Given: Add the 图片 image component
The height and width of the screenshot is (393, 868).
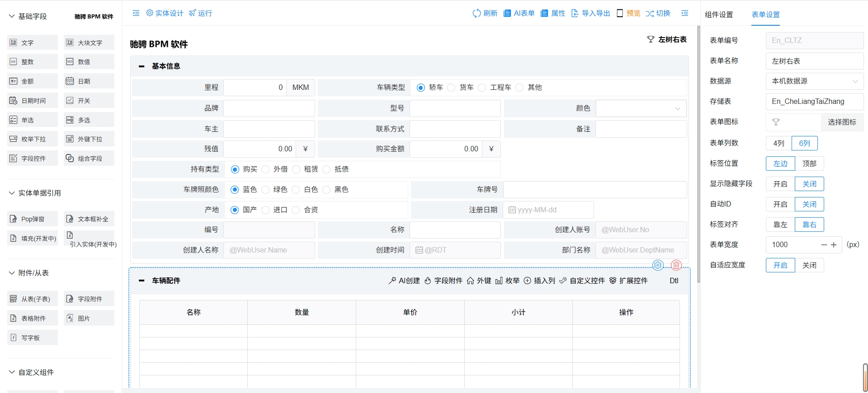Looking at the screenshot, I should coord(89,318).
